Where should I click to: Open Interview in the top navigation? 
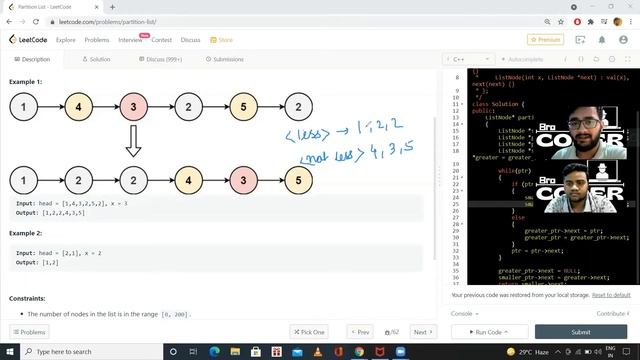pos(130,40)
